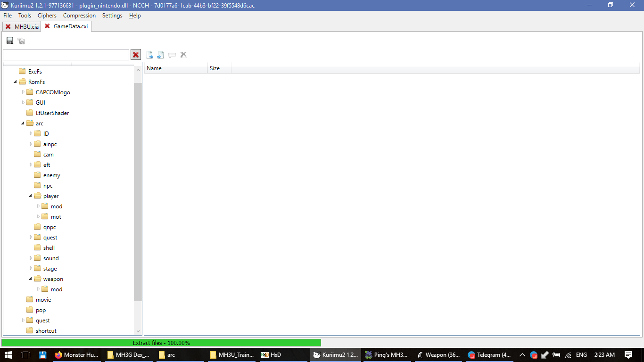Open the Windows Start menu

coord(8,355)
